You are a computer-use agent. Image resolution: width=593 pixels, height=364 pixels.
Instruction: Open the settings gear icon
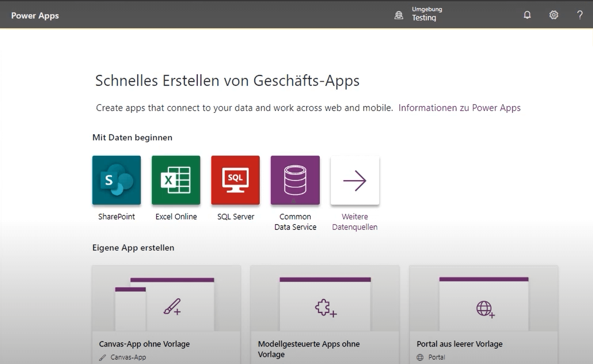553,15
